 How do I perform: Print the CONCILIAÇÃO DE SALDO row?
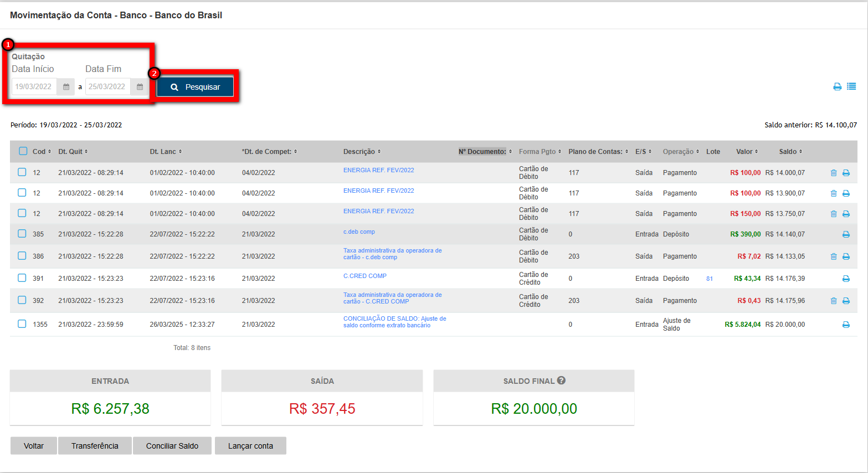846,325
